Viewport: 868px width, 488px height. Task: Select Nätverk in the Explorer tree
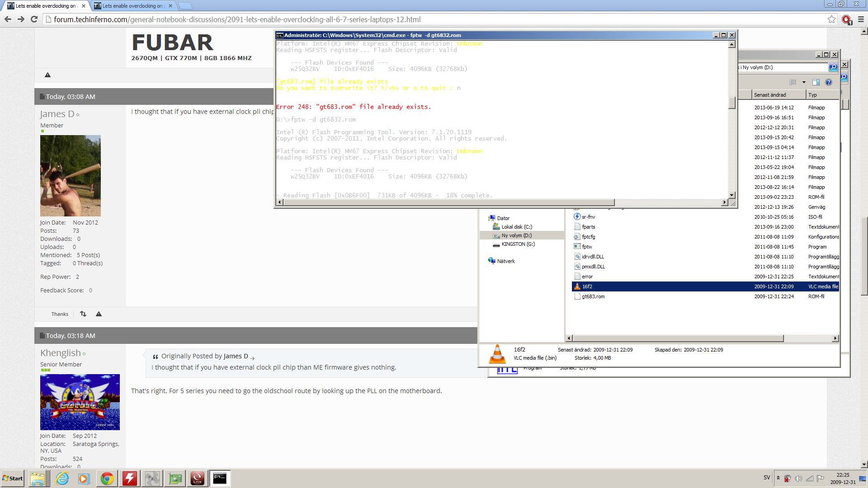click(502, 261)
